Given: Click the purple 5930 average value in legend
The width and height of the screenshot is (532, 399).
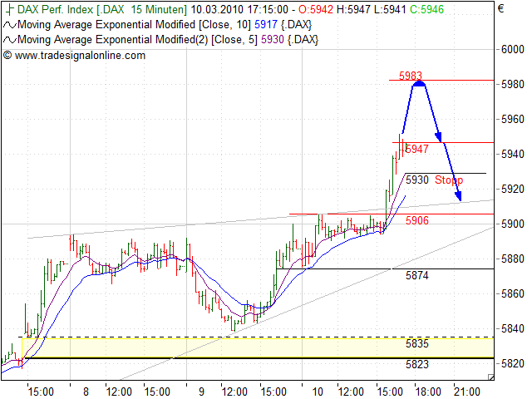Looking at the screenshot, I should (x=273, y=40).
